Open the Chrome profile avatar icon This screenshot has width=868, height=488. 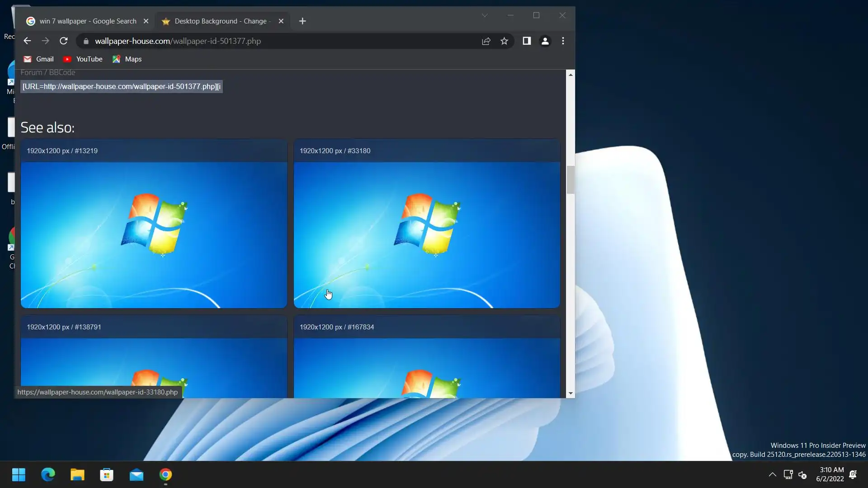pyautogui.click(x=545, y=41)
